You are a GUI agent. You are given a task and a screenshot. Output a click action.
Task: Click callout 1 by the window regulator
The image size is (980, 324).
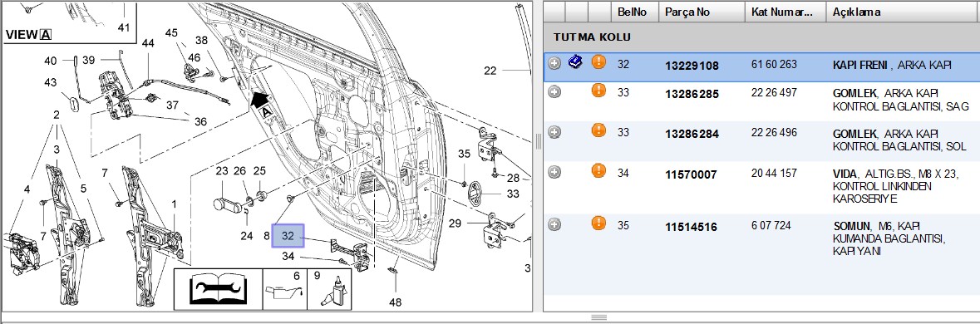[175, 204]
